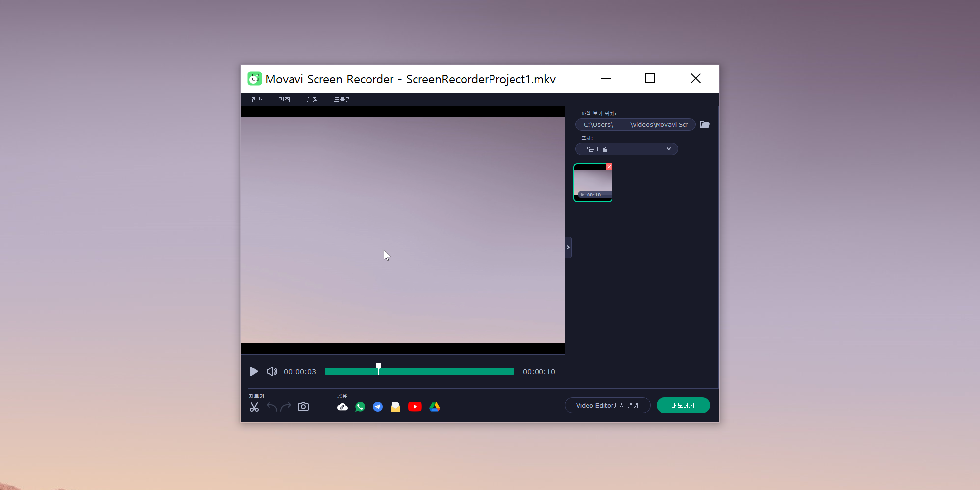Click the green 내보내기 export button
This screenshot has width=980, height=490.
point(683,405)
